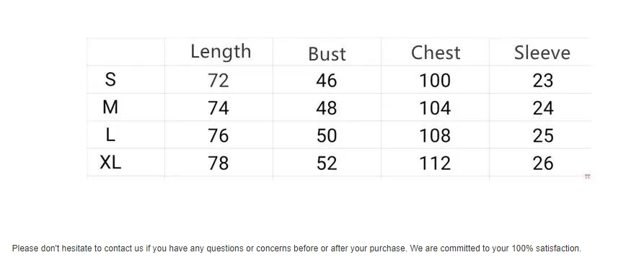
Task: Select the L size row label
Action: pyautogui.click(x=110, y=135)
